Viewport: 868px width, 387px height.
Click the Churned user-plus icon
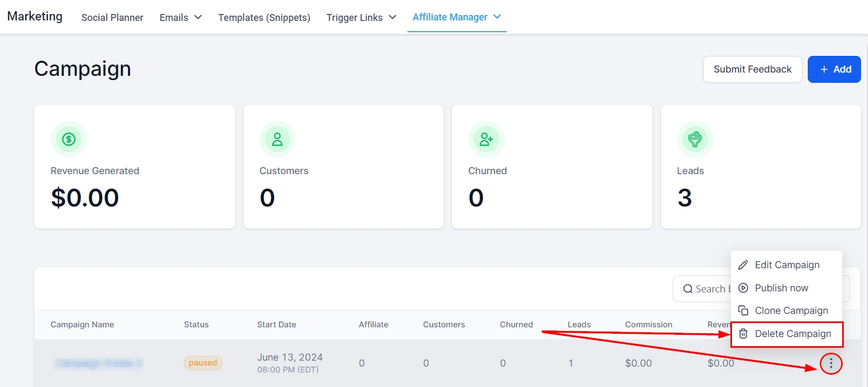point(486,139)
